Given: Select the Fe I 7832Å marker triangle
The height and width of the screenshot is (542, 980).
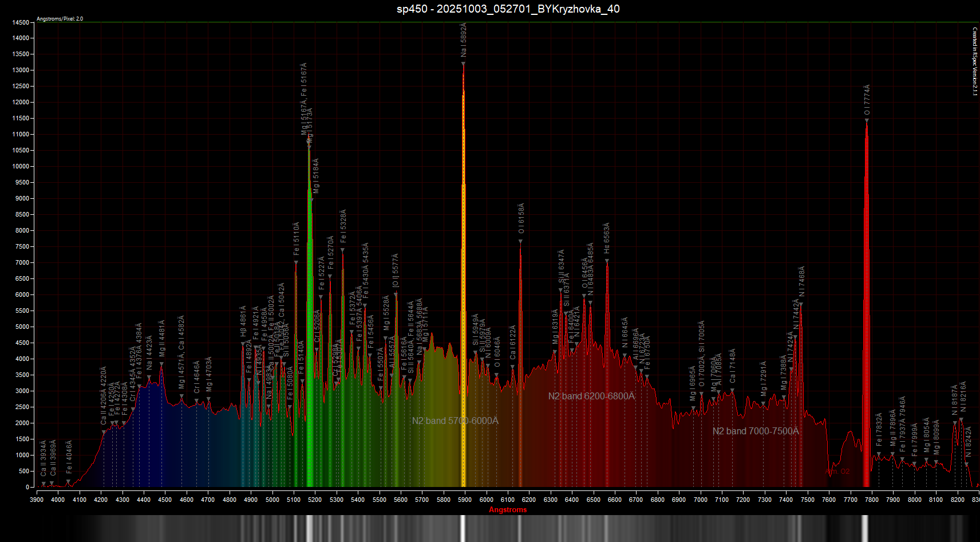Looking at the screenshot, I should coord(879,454).
